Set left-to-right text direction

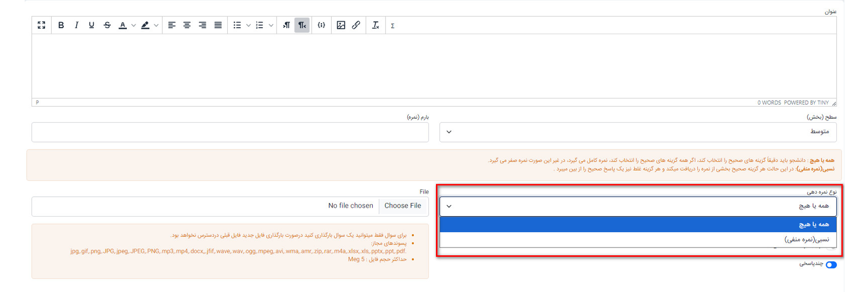(x=287, y=25)
